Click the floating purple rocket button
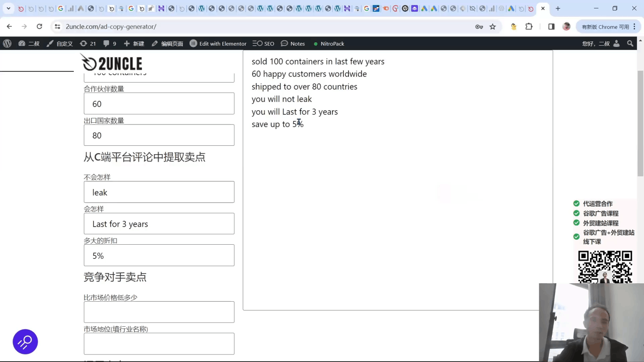644x362 pixels. [x=25, y=342]
